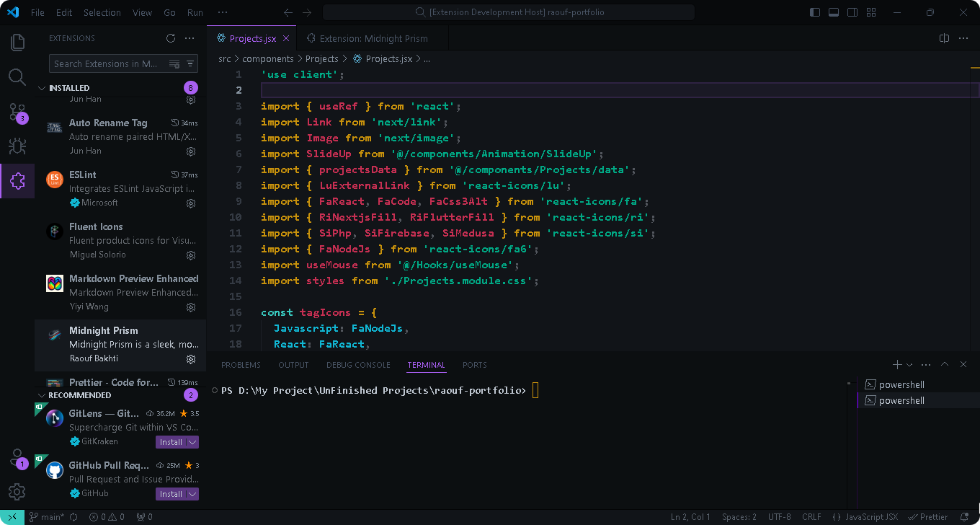The image size is (980, 525).
Task: Click the JavaScript JSX language mode
Action: [x=865, y=517]
